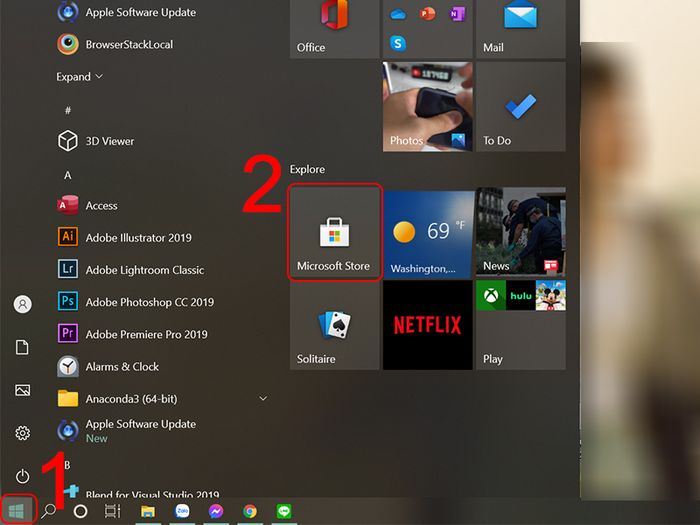Viewport: 700px width, 525px height.
Task: Open Messenger from the taskbar
Action: pyautogui.click(x=216, y=511)
